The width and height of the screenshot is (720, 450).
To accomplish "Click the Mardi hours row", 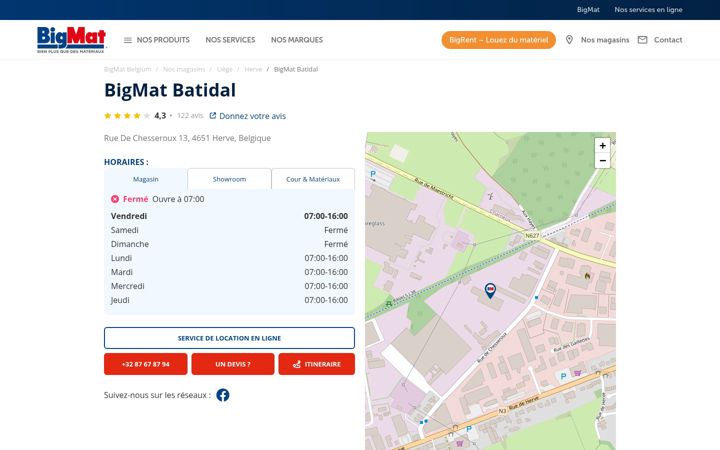I will point(229,272).
